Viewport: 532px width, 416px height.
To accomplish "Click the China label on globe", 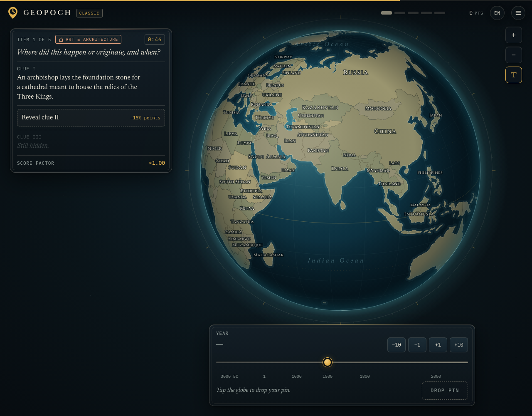I will tap(385, 131).
